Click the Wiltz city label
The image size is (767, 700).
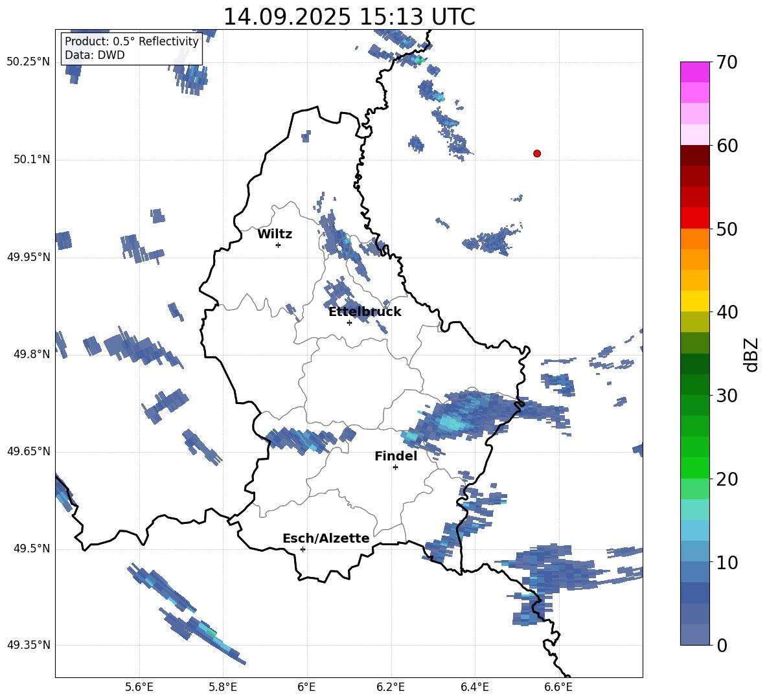(x=275, y=234)
